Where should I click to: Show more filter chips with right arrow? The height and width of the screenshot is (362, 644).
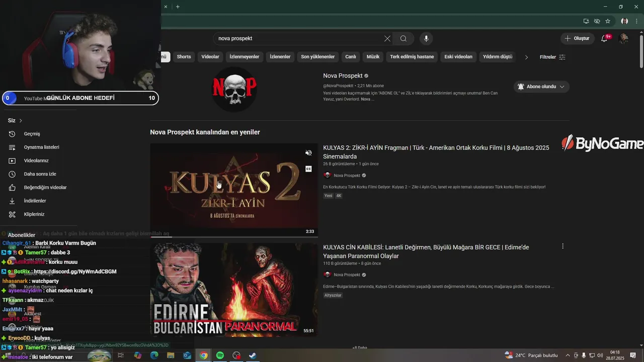click(526, 57)
